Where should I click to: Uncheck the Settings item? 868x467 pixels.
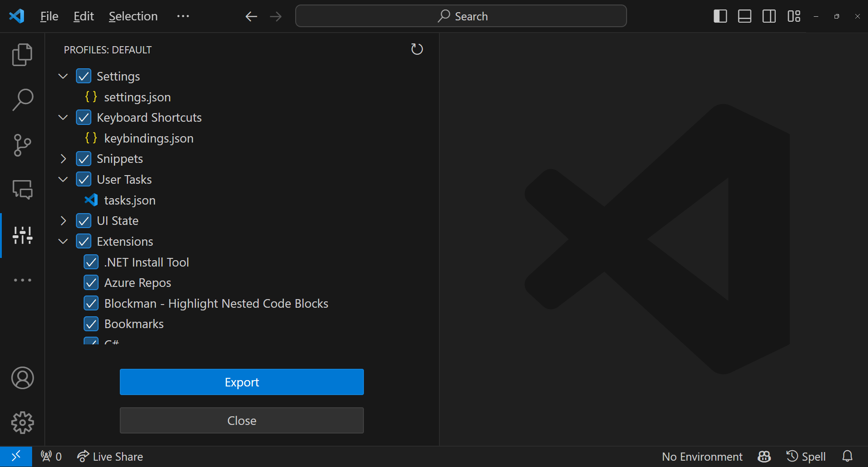pyautogui.click(x=84, y=76)
